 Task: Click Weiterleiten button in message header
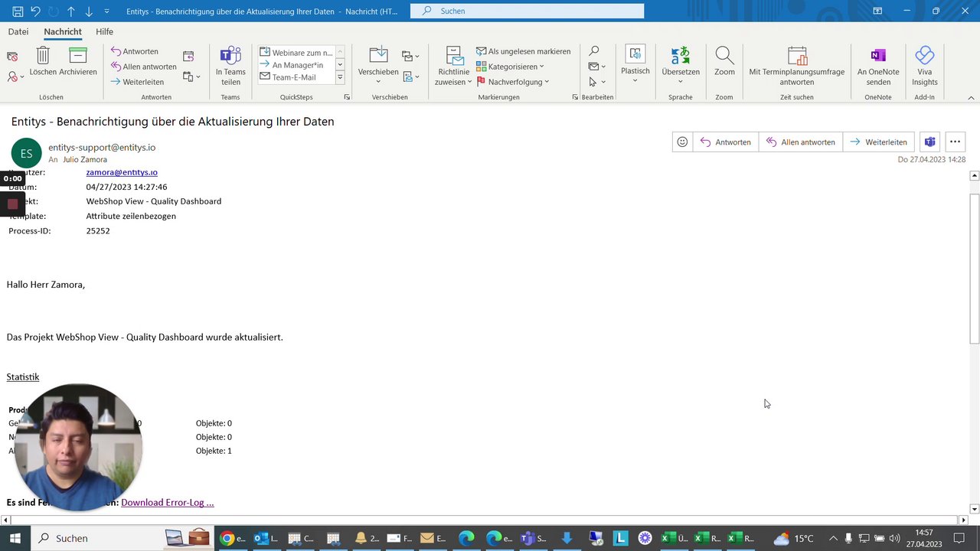coord(878,142)
